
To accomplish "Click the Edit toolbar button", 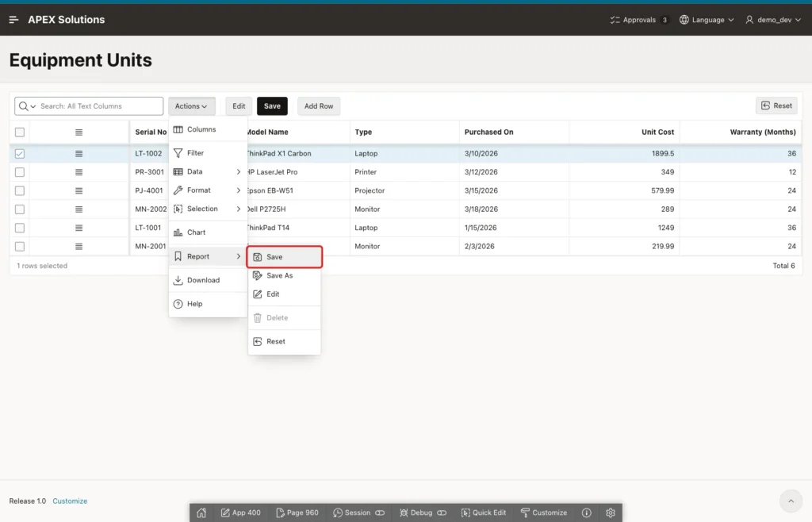I will pyautogui.click(x=239, y=106).
